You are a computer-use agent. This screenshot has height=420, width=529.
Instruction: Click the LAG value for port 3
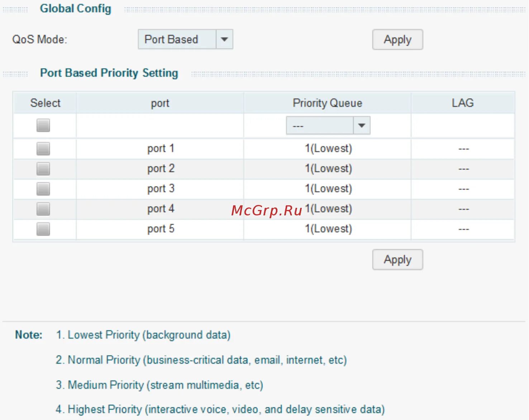click(x=463, y=189)
